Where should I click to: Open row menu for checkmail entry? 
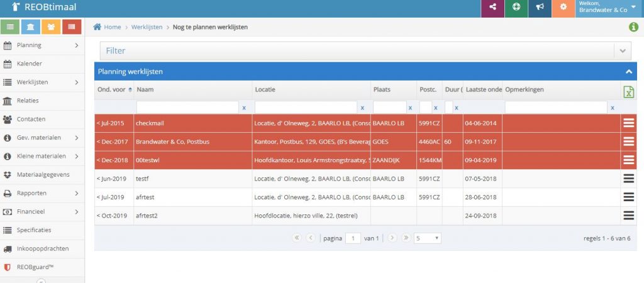[x=628, y=123]
